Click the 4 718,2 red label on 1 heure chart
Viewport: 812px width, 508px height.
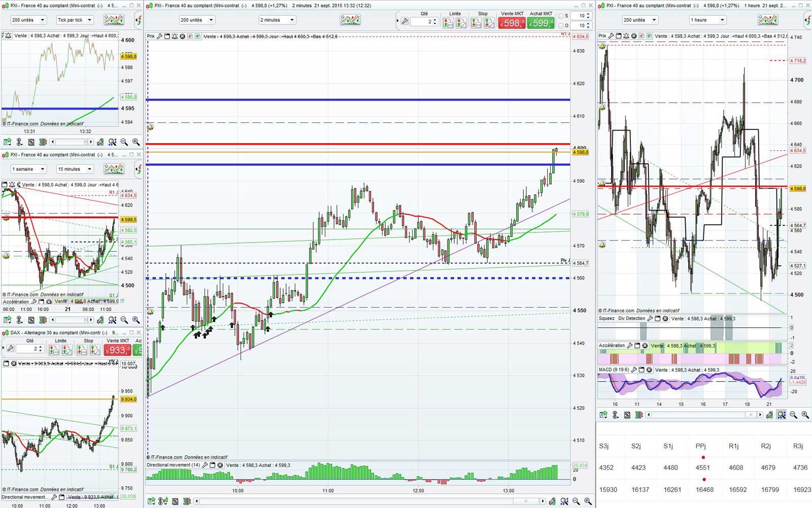coord(798,61)
